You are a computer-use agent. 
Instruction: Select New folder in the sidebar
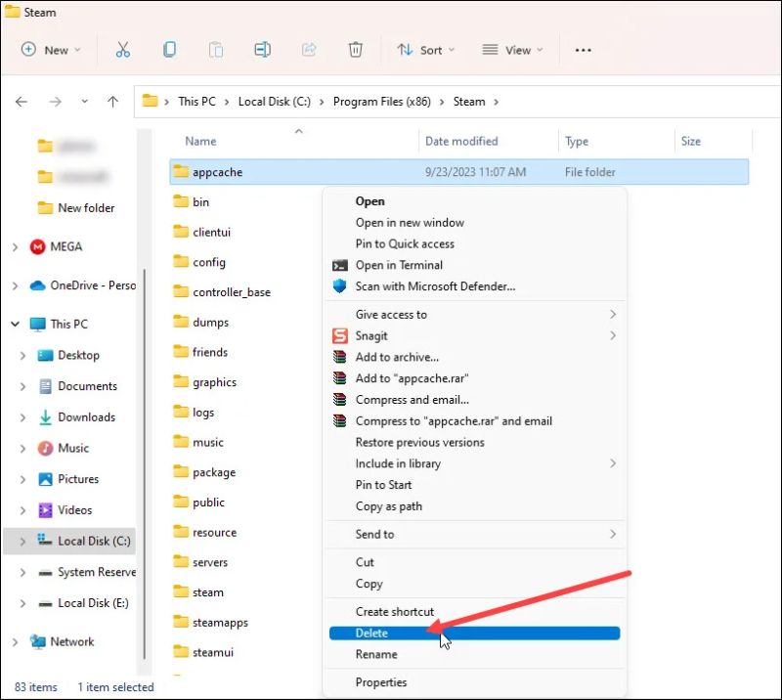[x=86, y=208]
